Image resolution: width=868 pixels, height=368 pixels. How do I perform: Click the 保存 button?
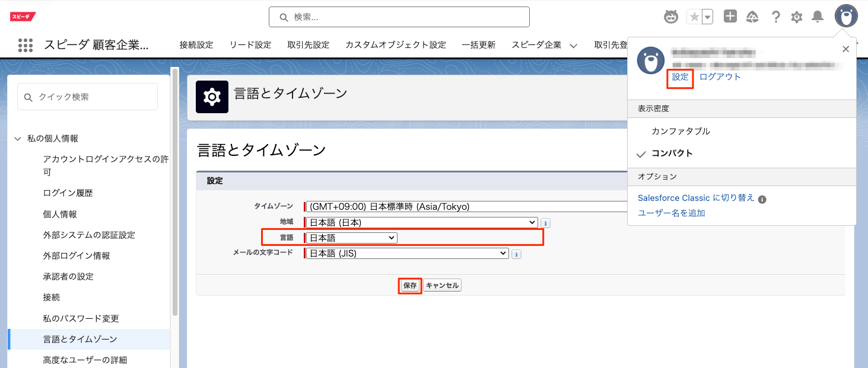coord(410,286)
